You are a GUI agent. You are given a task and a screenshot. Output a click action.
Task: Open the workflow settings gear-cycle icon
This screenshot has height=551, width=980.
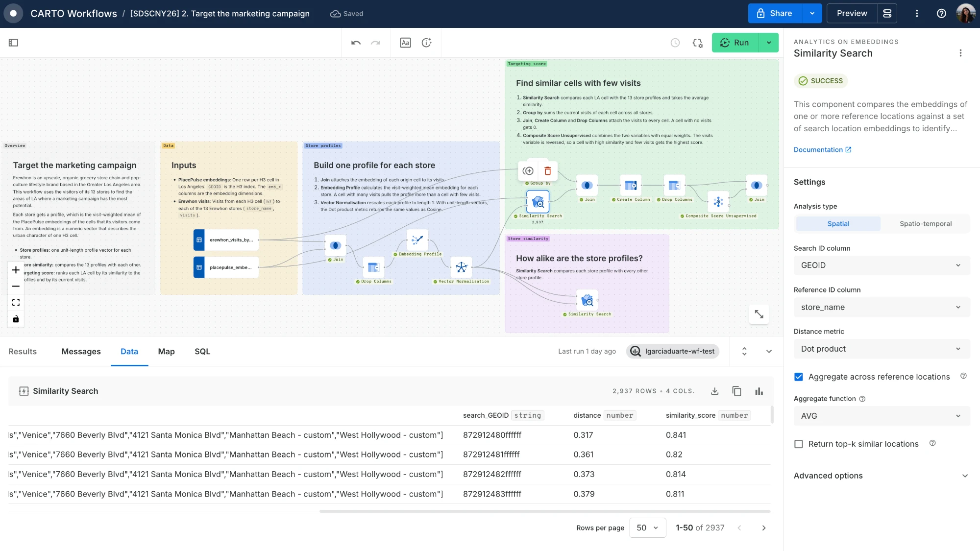(x=698, y=43)
